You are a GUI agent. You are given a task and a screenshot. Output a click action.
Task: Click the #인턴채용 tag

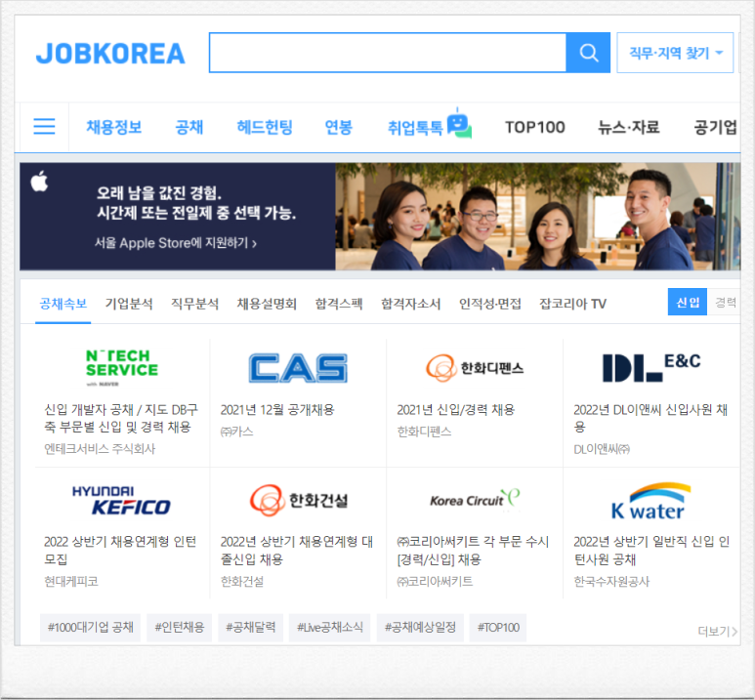coord(179,627)
